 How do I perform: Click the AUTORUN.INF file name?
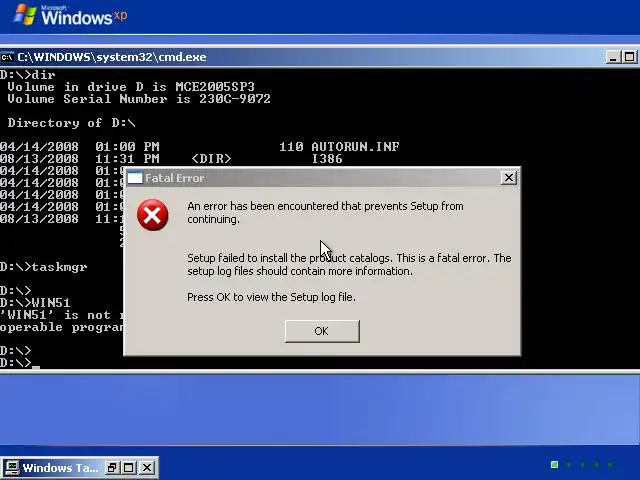pyautogui.click(x=355, y=147)
